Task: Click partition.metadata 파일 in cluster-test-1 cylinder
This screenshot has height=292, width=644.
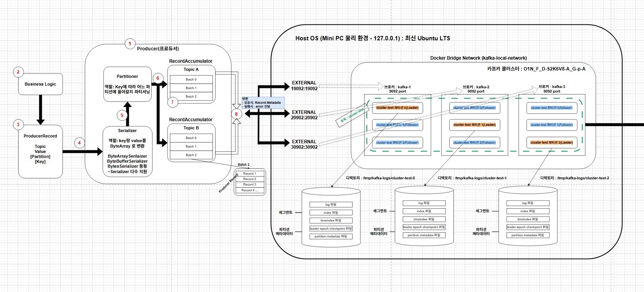Action: tap(424, 235)
